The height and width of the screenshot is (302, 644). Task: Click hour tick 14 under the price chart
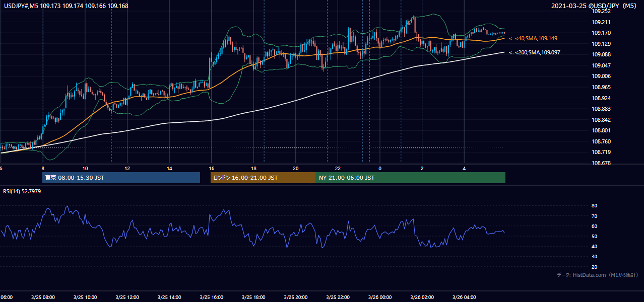(169, 168)
